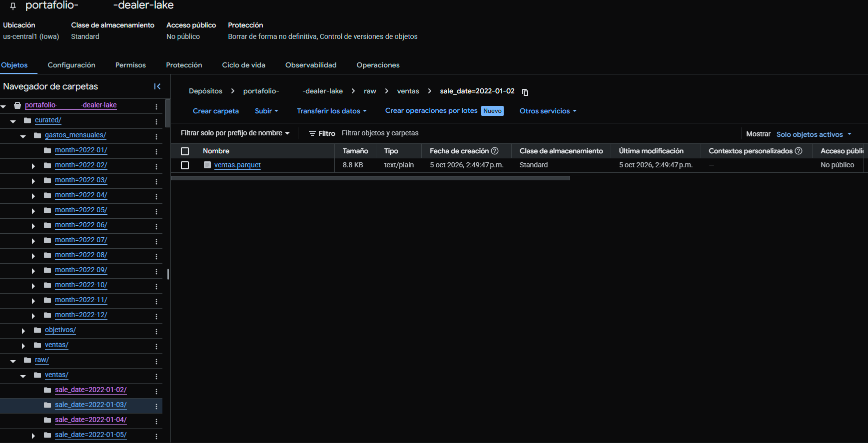The image size is (868, 443).
Task: Collapse the gastos_mensuales/ folder
Action: click(23, 136)
